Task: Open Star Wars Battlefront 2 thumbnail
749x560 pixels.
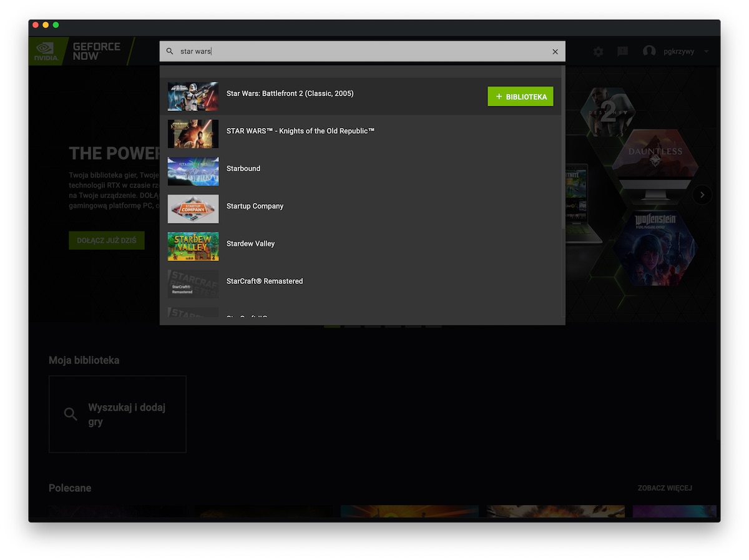Action: click(193, 96)
